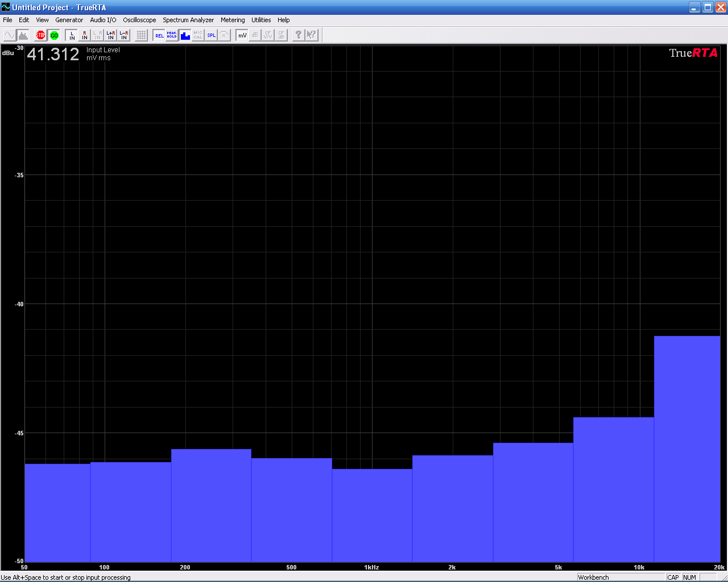This screenshot has width=728, height=582.
Task: Click the spectrum bar above 500 Hz
Action: (x=292, y=510)
